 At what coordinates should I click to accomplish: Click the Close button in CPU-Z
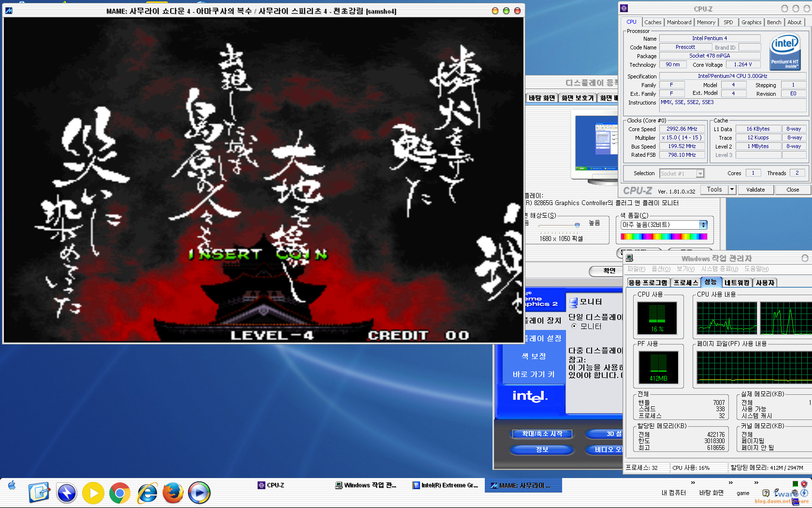coord(793,190)
